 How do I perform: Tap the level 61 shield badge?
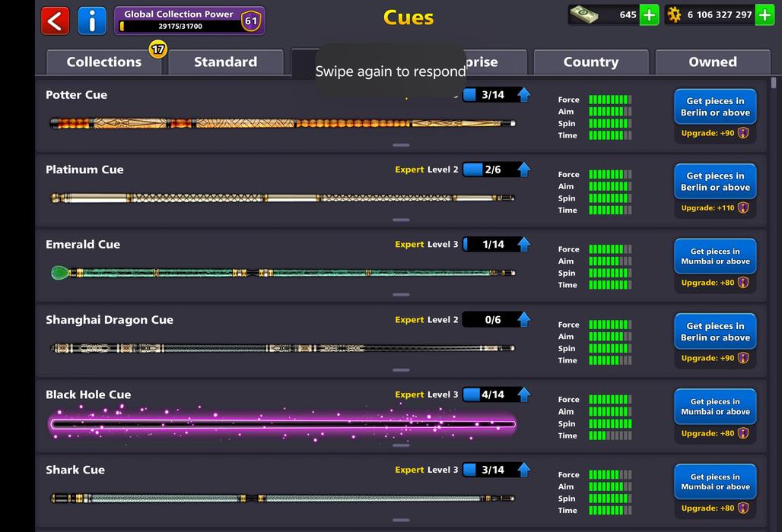coord(250,21)
